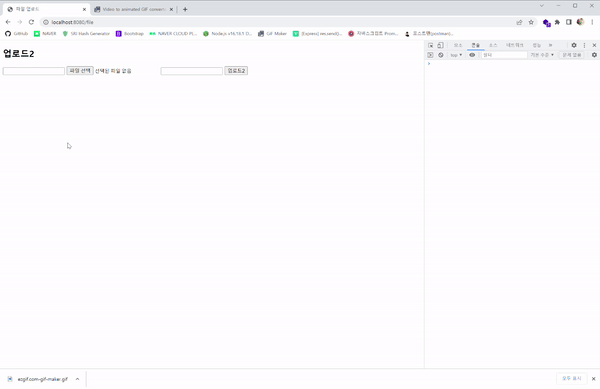
Task: Click the site information icon in address bar
Action: coord(46,22)
